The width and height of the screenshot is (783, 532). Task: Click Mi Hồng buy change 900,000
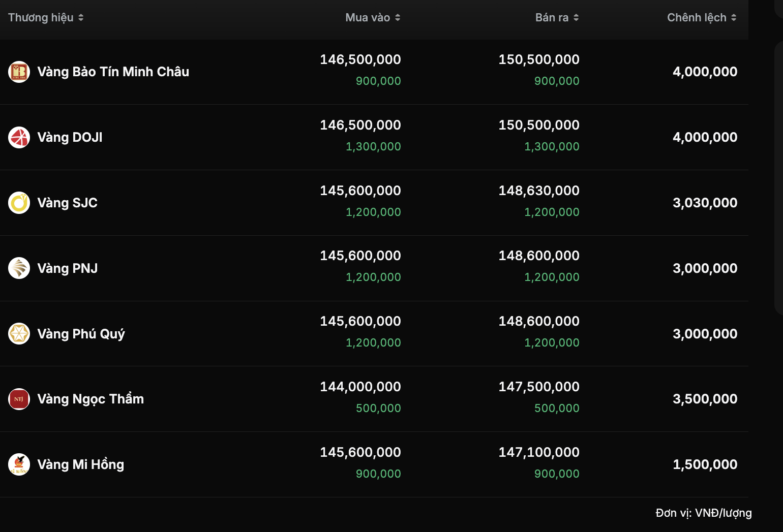[x=378, y=474]
